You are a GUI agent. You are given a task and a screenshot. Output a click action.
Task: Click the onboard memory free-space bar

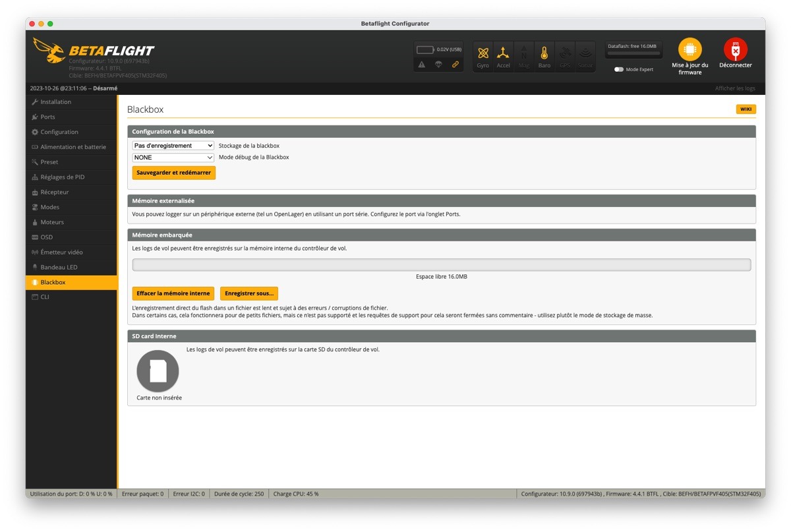click(442, 265)
